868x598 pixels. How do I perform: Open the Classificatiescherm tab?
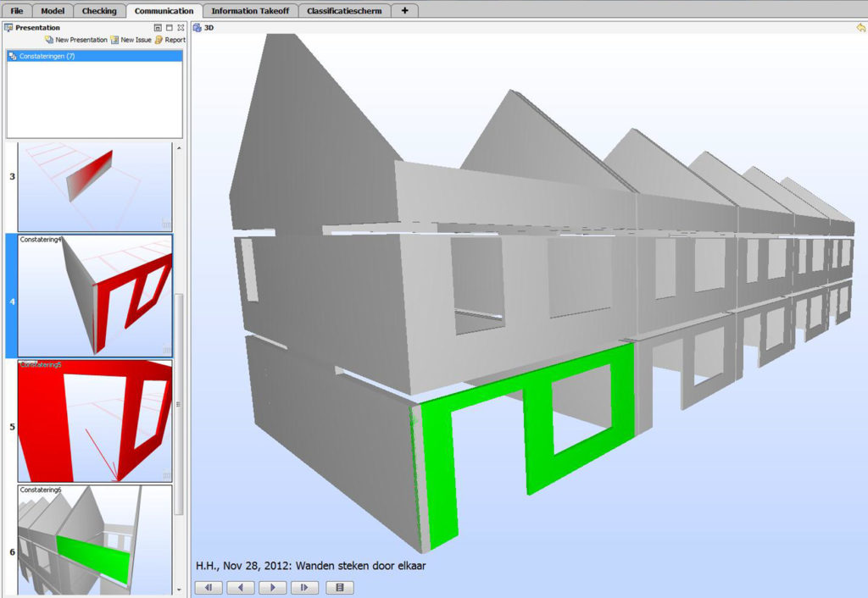344,10
